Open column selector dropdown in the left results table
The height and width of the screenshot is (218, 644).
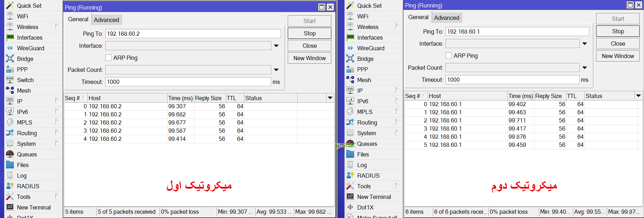pos(330,98)
